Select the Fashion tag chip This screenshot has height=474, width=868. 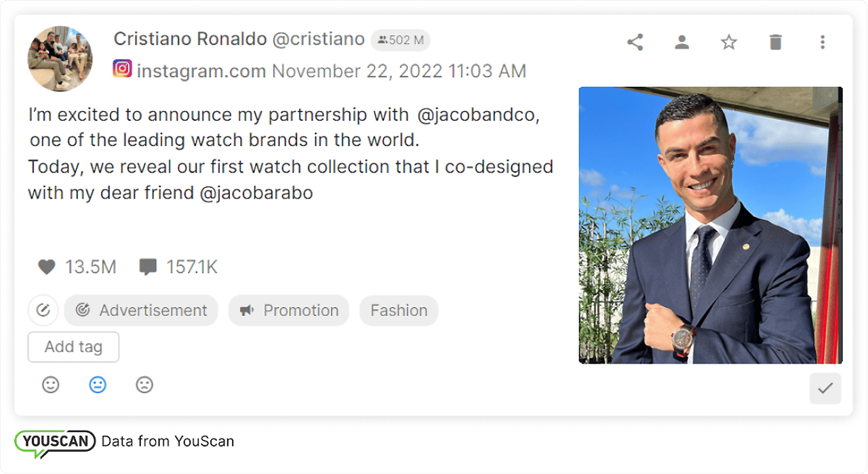pyautogui.click(x=398, y=310)
